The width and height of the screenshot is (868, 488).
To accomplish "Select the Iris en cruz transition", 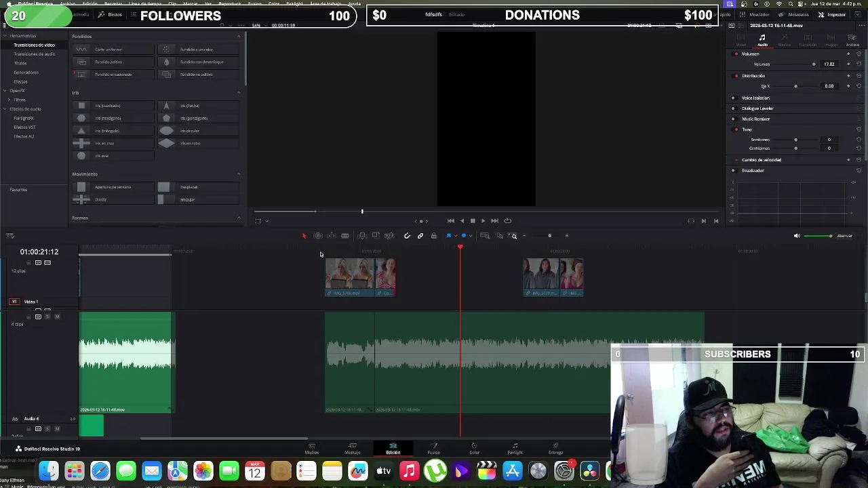I will coord(113,143).
